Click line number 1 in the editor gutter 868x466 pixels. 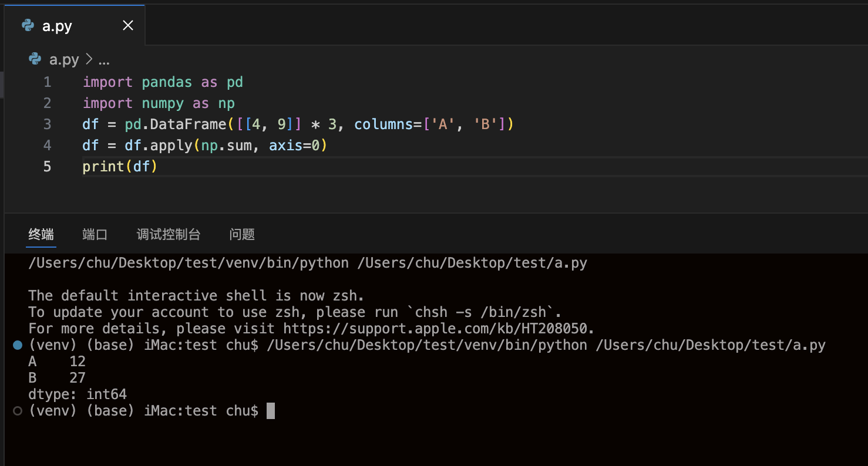[47, 82]
